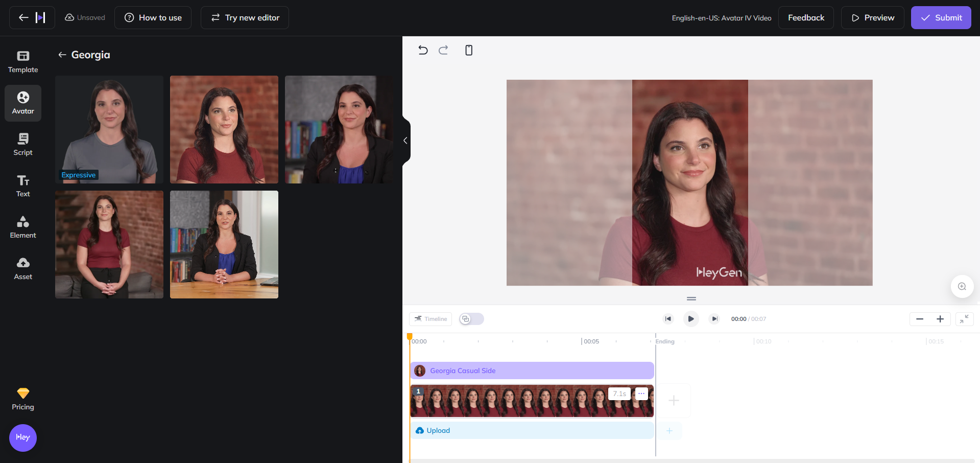Undo the last action
The image size is (980, 463).
click(x=423, y=50)
